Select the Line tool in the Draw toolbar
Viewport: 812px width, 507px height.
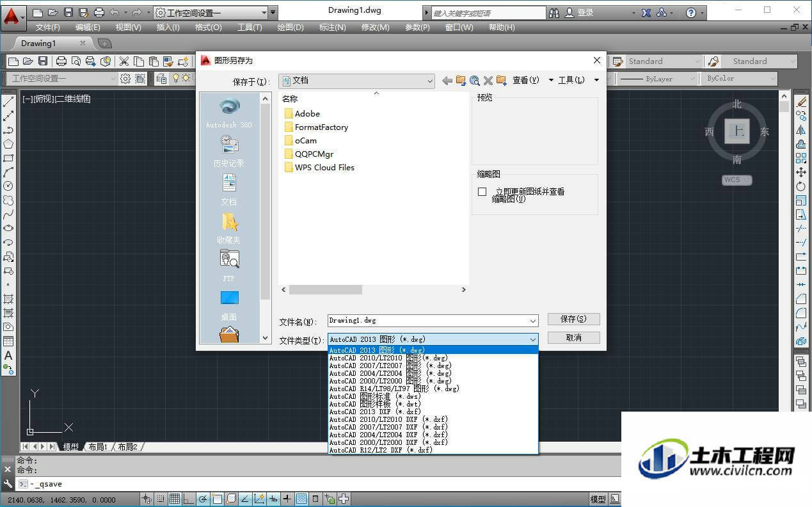tap(8, 102)
